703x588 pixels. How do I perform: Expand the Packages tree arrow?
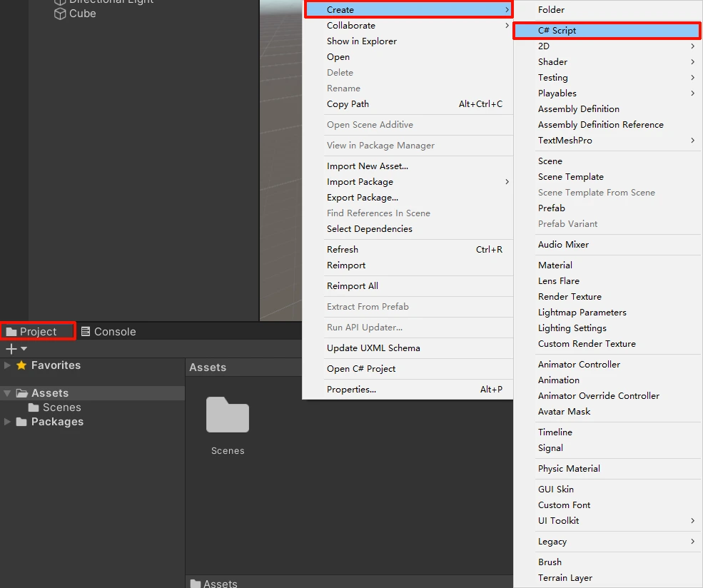pos(7,422)
